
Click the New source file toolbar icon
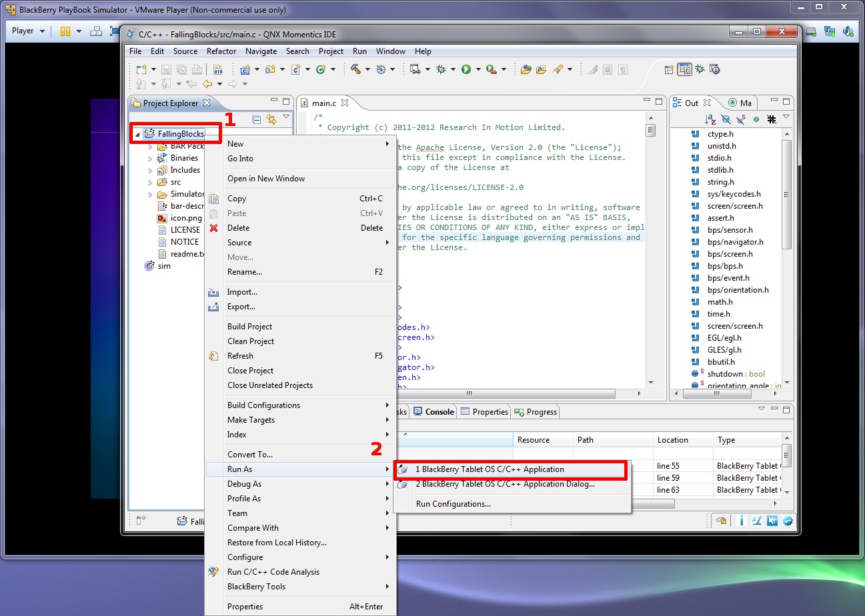(x=295, y=69)
